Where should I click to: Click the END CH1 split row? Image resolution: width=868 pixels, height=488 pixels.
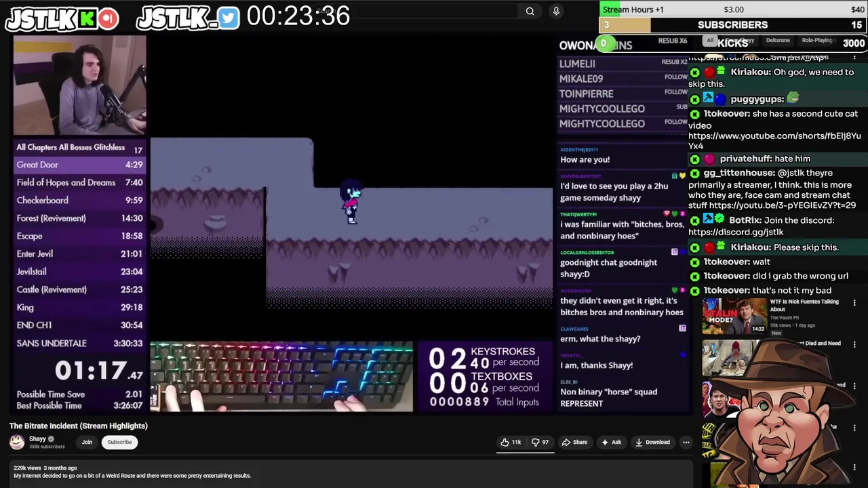click(80, 325)
